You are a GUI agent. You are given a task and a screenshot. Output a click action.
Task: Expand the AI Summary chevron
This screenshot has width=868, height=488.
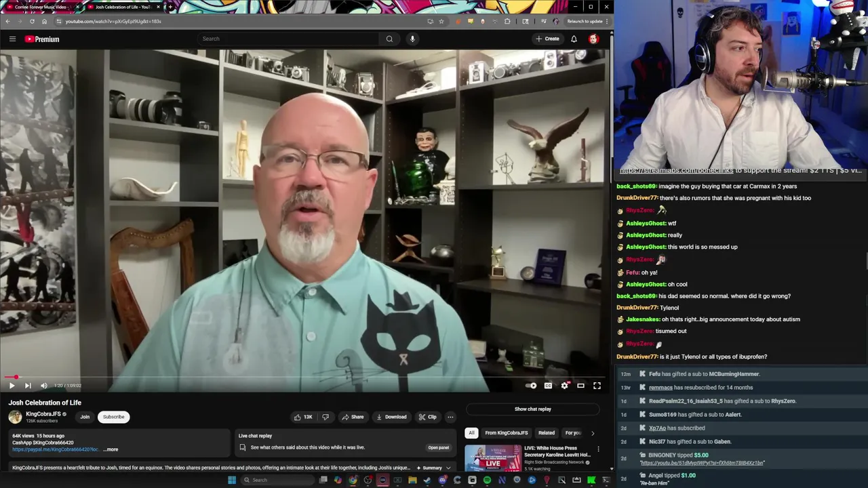[448, 468]
